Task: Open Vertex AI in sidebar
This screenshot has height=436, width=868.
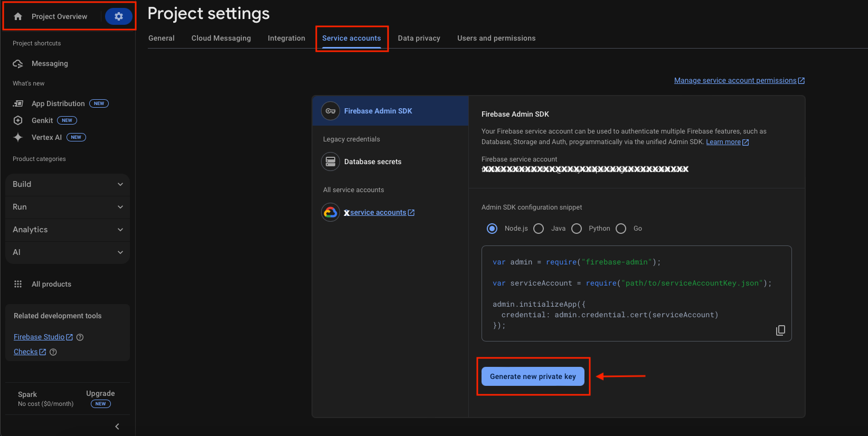Action: [46, 137]
